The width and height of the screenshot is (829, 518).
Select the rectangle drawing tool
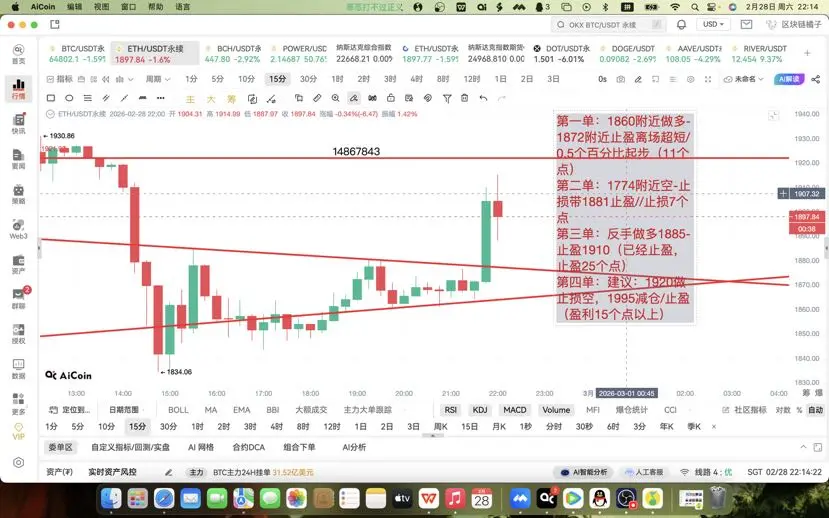[x=51, y=98]
